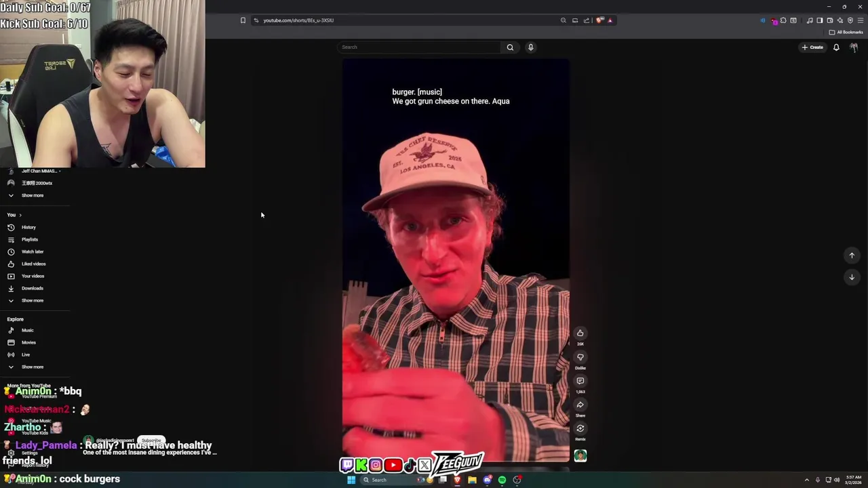868x488 pixels.
Task: Go to the next Short (down arrow)
Action: point(852,277)
